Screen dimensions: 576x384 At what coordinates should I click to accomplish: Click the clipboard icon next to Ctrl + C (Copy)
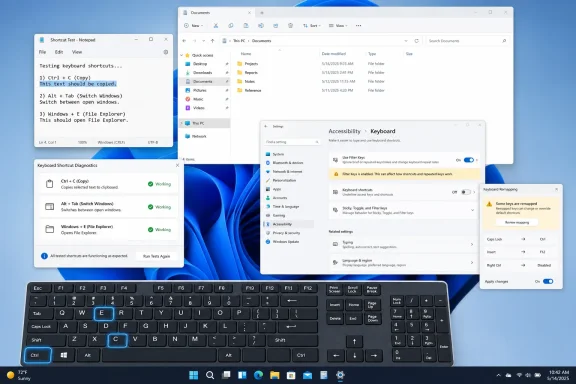(x=49, y=184)
